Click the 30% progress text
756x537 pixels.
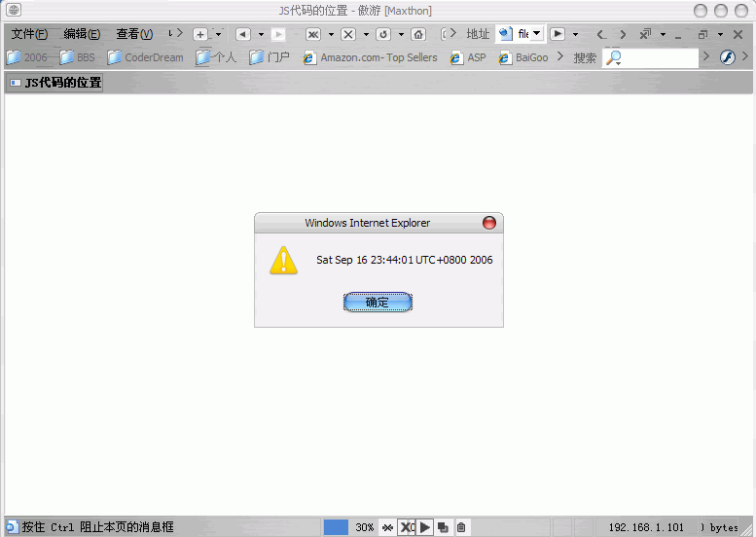[365, 527]
